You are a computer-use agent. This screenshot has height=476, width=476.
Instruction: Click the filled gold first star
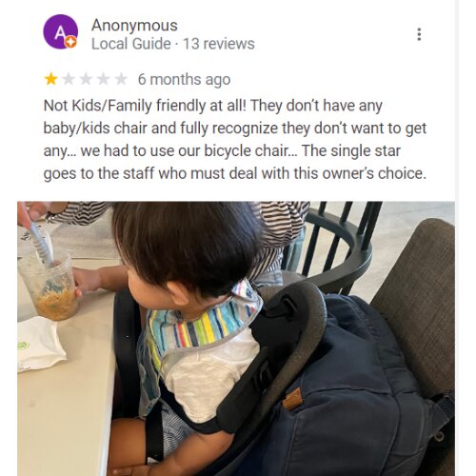coord(51,79)
